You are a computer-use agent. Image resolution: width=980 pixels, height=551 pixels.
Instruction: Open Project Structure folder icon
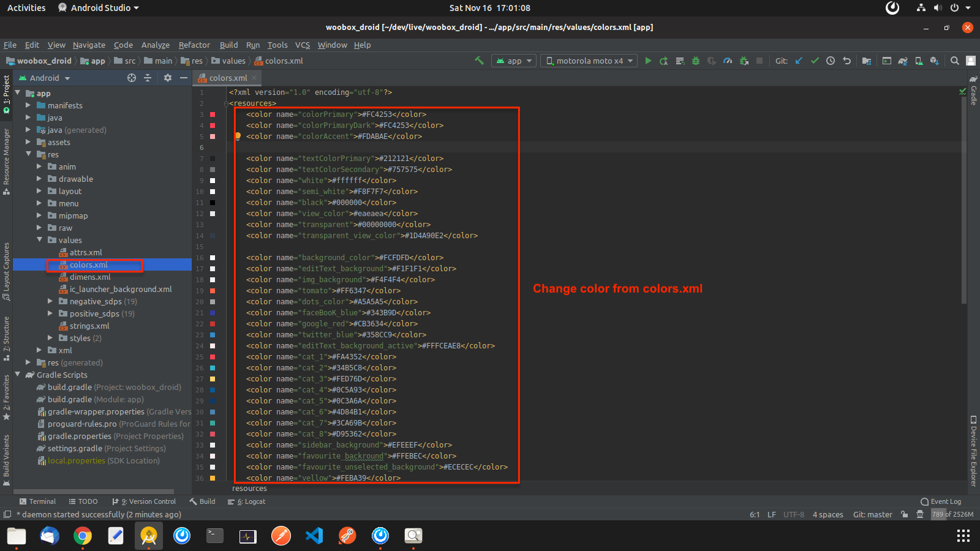click(x=866, y=61)
